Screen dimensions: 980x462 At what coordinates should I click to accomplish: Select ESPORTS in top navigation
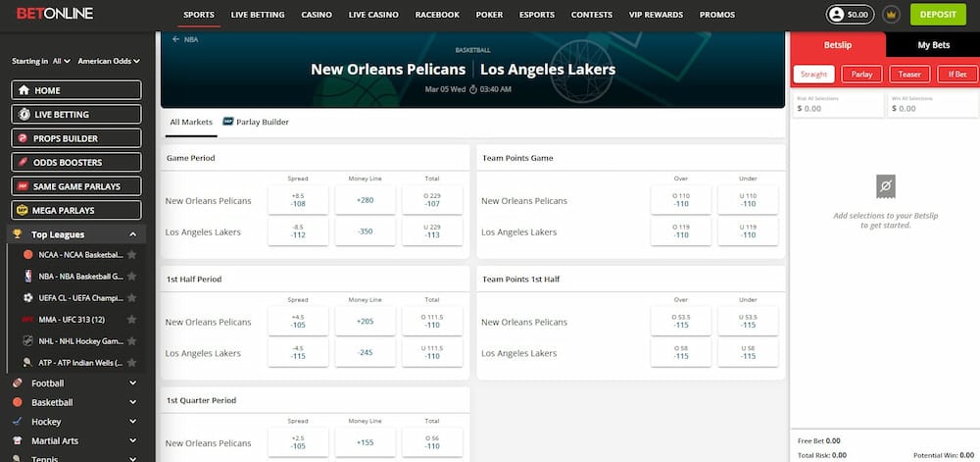pos(537,15)
